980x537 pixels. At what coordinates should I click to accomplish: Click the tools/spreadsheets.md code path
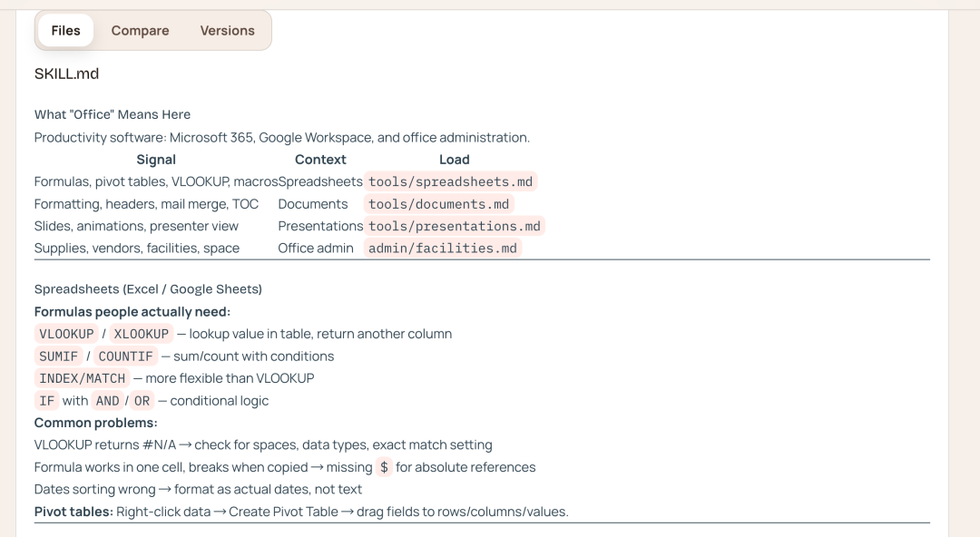coord(450,181)
